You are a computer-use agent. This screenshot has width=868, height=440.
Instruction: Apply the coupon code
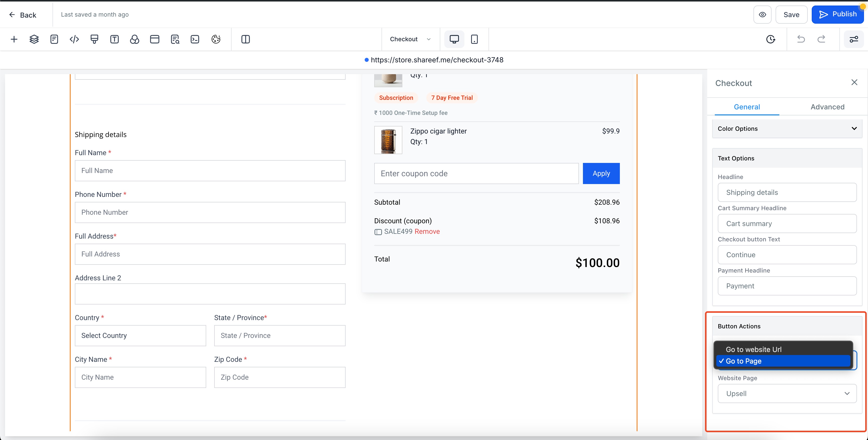pos(601,173)
